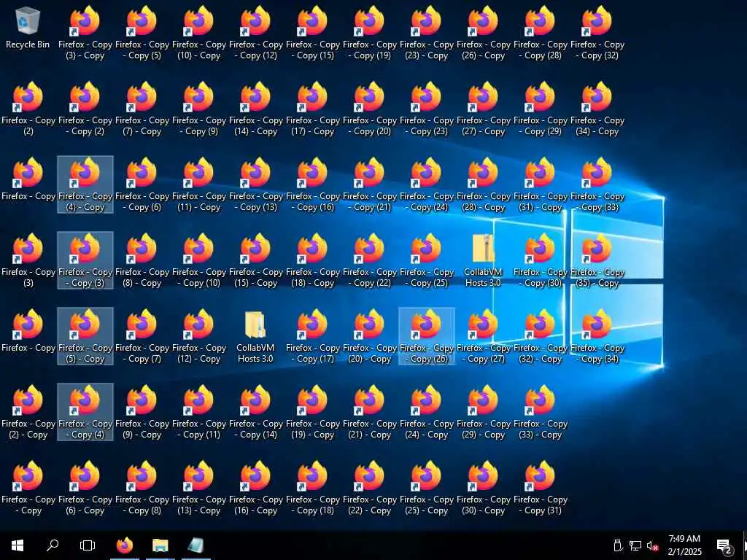
Task: Select 'Firefox - Copy (6) - Copy' icon
Action: [85, 488]
